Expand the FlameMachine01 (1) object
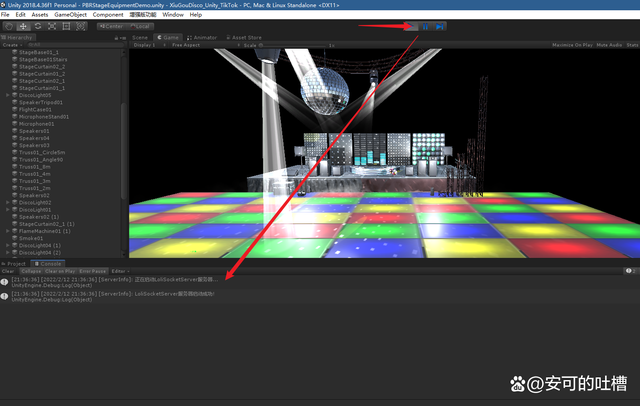This screenshot has height=406, width=640. [8, 231]
